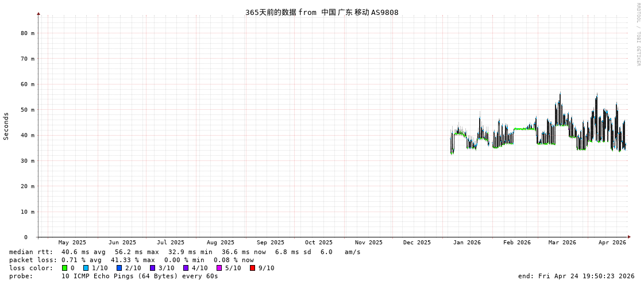Click the Jan 2026 x-axis label

point(466,243)
